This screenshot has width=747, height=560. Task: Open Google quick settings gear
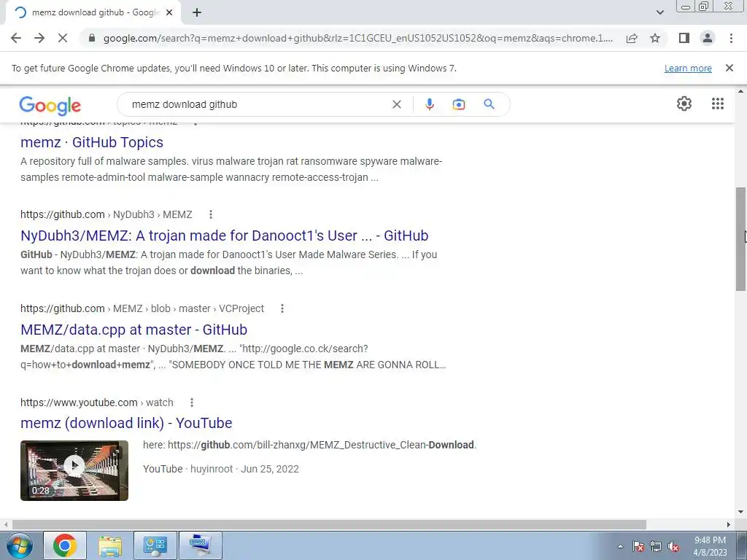(x=684, y=104)
